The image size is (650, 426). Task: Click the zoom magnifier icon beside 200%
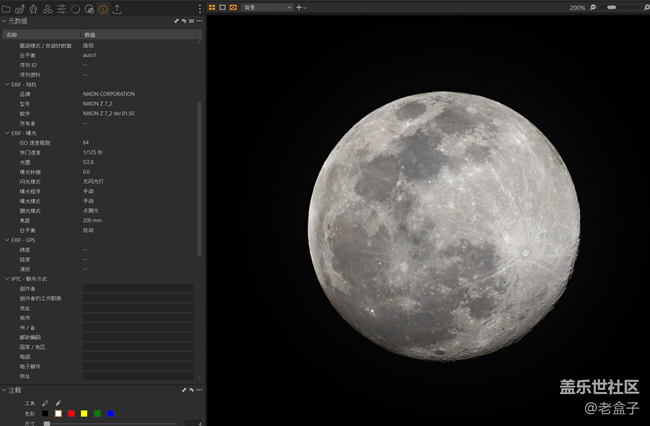(x=593, y=7)
